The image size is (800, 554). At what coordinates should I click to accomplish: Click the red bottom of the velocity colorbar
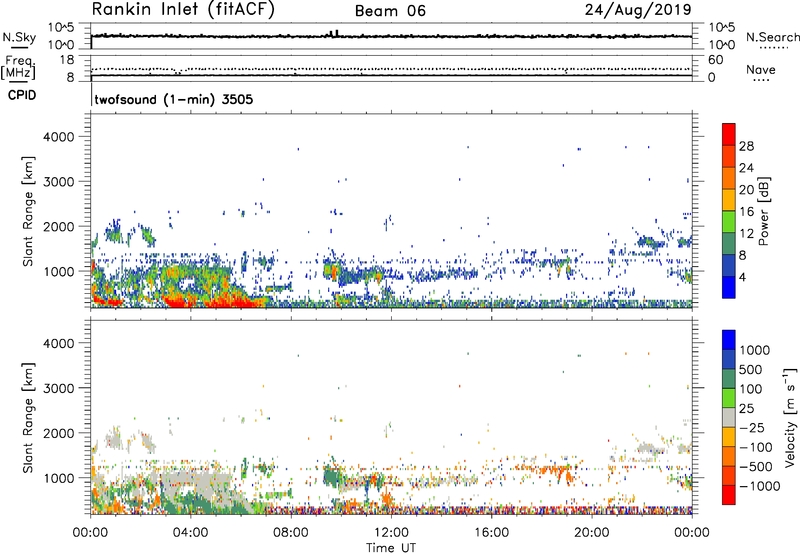tap(729, 495)
